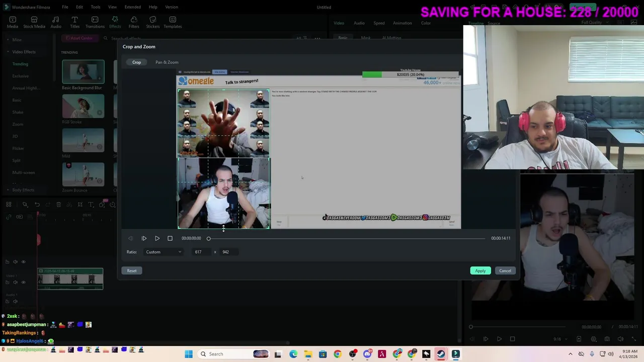Open the Windows Start menu

[x=189, y=354]
